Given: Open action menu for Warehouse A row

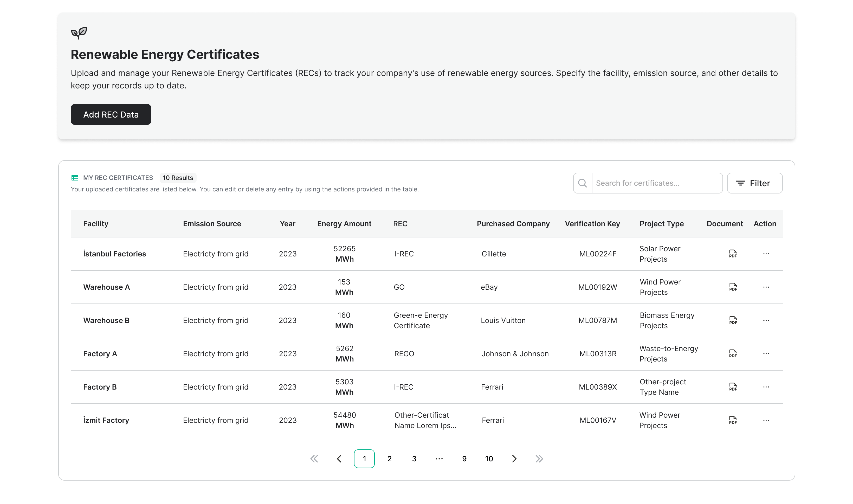Looking at the screenshot, I should (x=766, y=287).
